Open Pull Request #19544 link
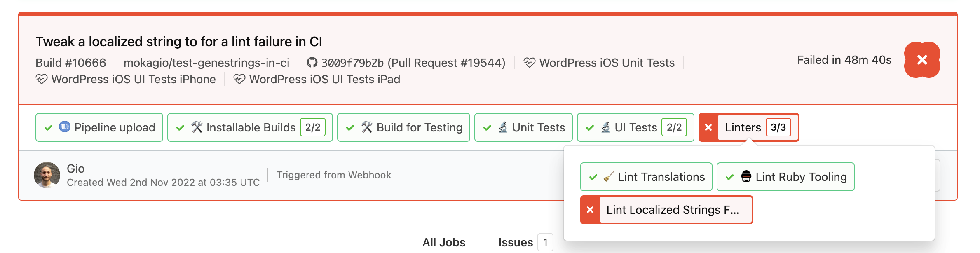Viewport: 980px width, 253px height. pos(447,63)
